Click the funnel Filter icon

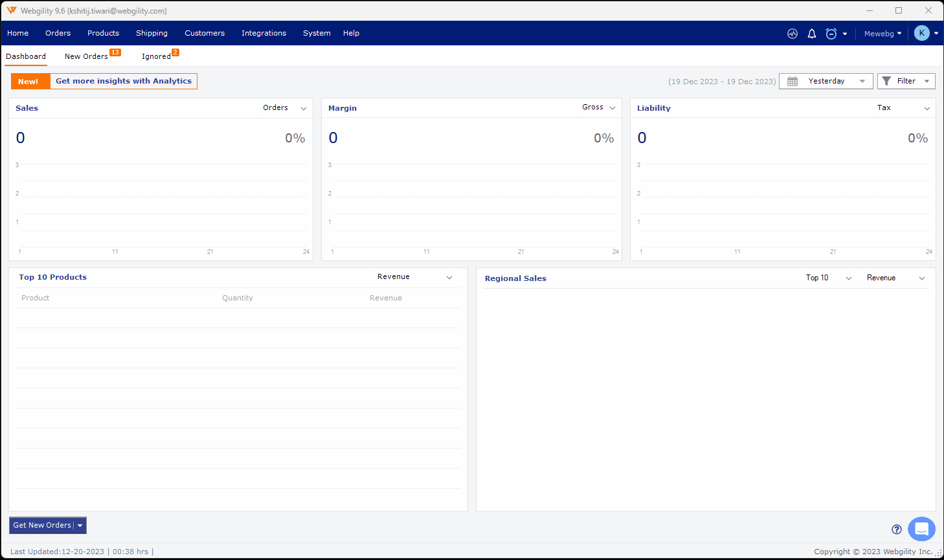coord(887,81)
